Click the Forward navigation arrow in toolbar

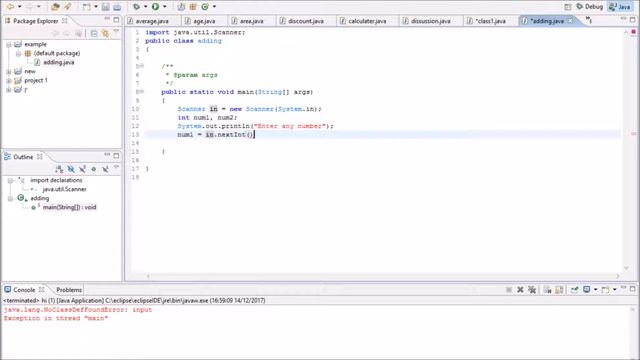tap(30, 7)
